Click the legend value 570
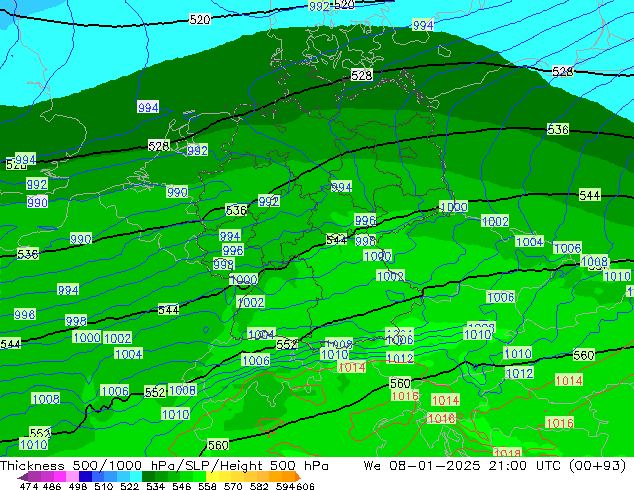 (233, 486)
